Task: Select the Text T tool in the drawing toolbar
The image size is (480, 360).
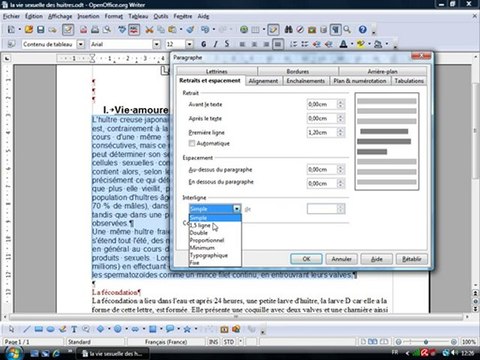Action: pyautogui.click(x=74, y=329)
